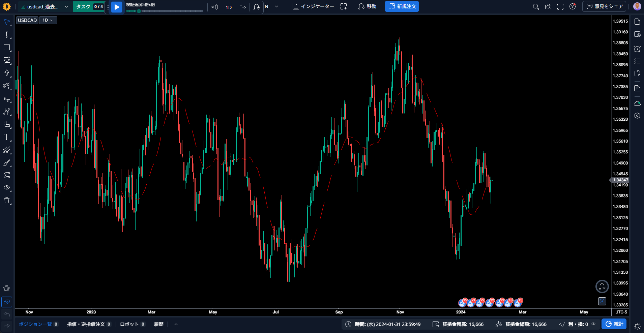This screenshot has width=644, height=333.
Task: Open the alarm clock alerts panel
Action: 637,49
